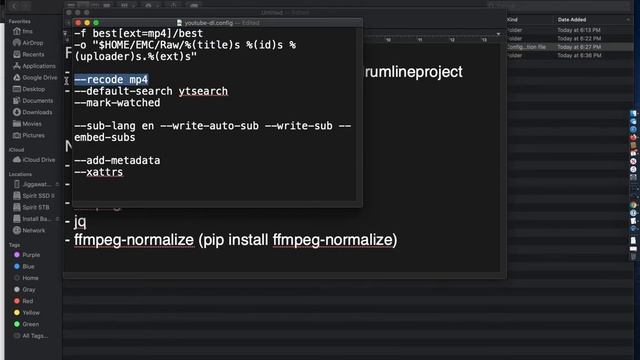The image size is (640, 360).
Task: Select the row added Today at 6:13 PM
Action: pos(569,30)
